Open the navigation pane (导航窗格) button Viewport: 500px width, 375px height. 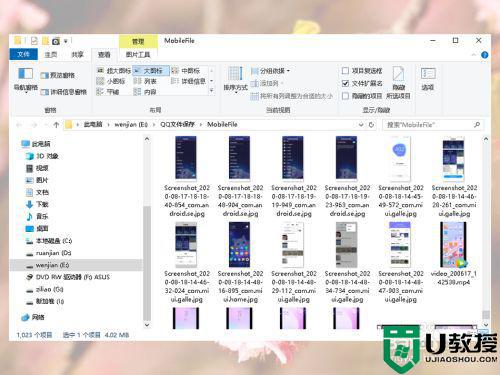(25, 79)
